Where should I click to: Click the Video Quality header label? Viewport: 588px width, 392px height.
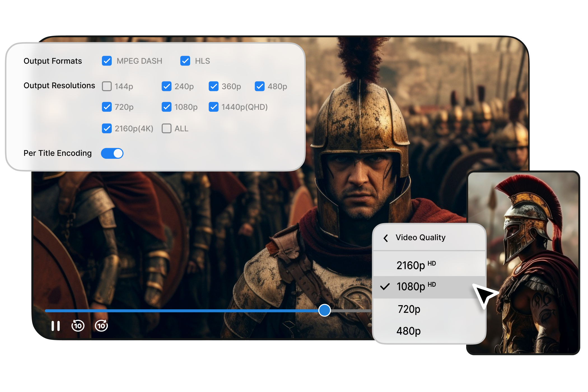click(x=420, y=237)
